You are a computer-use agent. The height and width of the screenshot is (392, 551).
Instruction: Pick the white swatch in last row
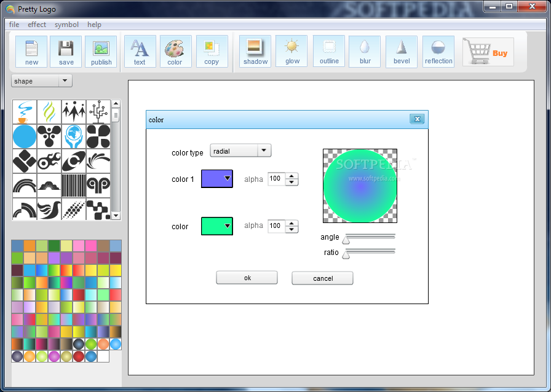pyautogui.click(x=103, y=356)
